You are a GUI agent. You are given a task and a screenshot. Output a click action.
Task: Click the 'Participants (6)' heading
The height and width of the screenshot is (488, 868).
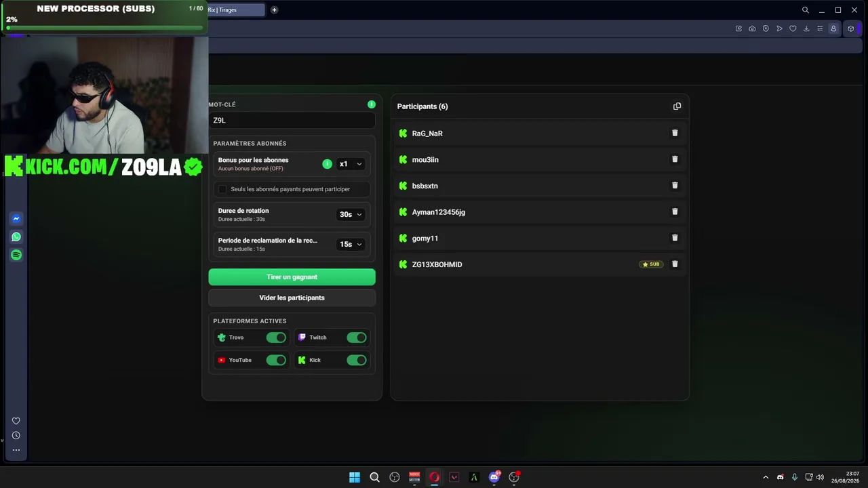(x=422, y=106)
